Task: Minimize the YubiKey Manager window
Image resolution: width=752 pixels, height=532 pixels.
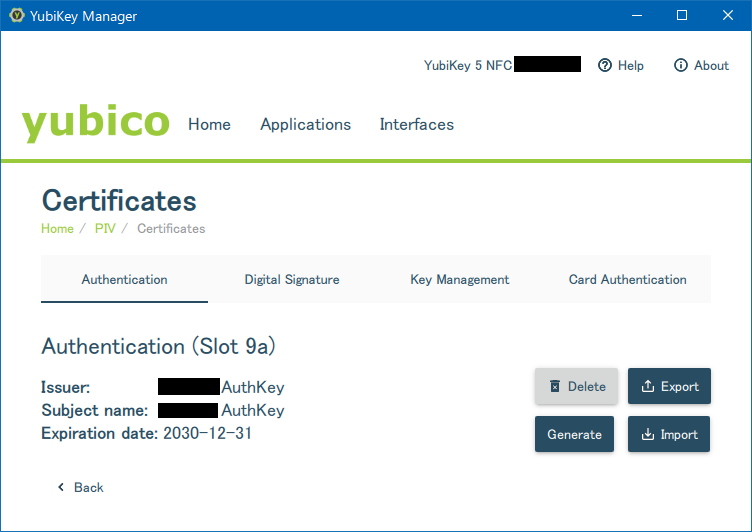Action: click(x=637, y=15)
